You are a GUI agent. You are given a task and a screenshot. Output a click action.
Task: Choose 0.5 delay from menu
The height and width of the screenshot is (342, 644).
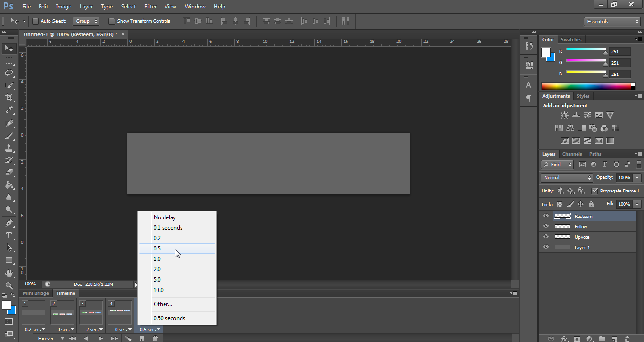point(177,249)
